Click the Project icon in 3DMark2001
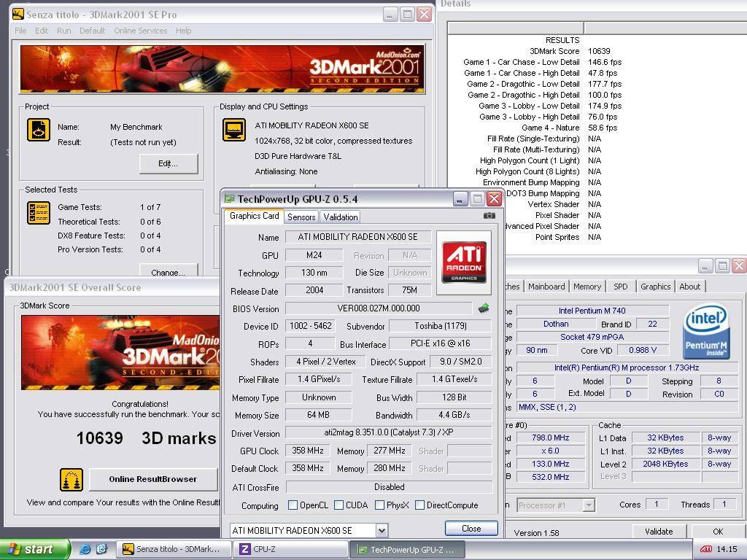Screen dimensions: 747x560 tap(39, 130)
